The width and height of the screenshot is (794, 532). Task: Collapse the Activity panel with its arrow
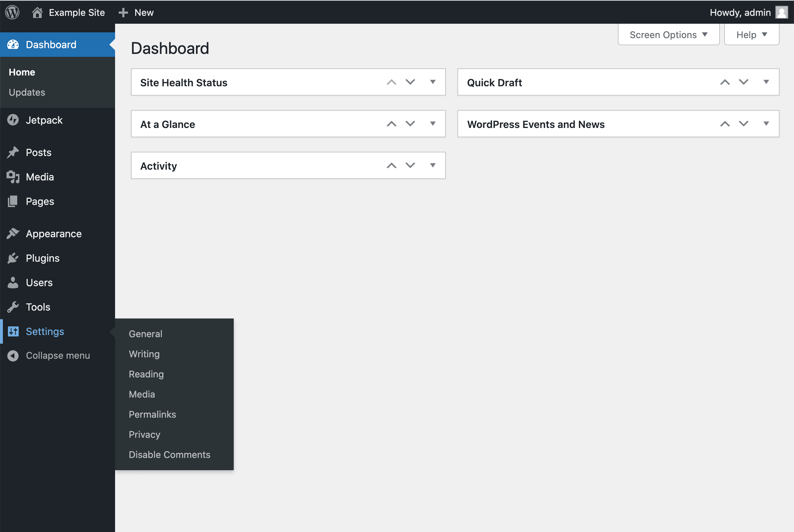433,165
